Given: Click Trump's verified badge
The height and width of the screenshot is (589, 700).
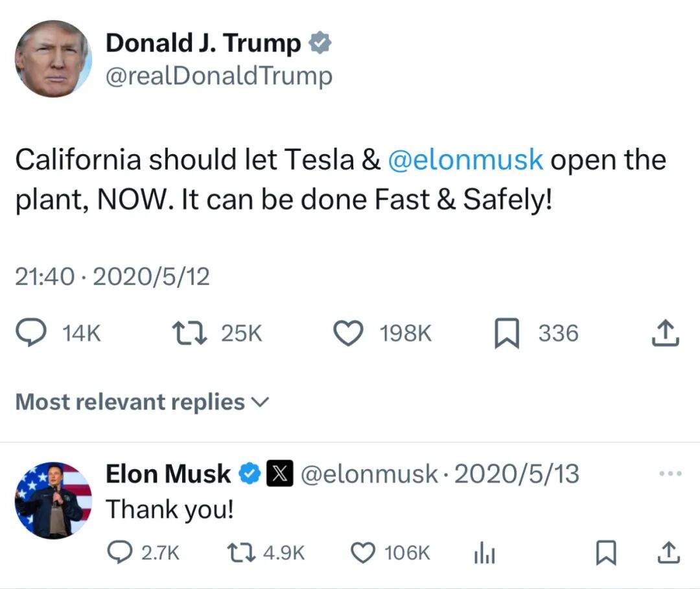Looking at the screenshot, I should [320, 43].
